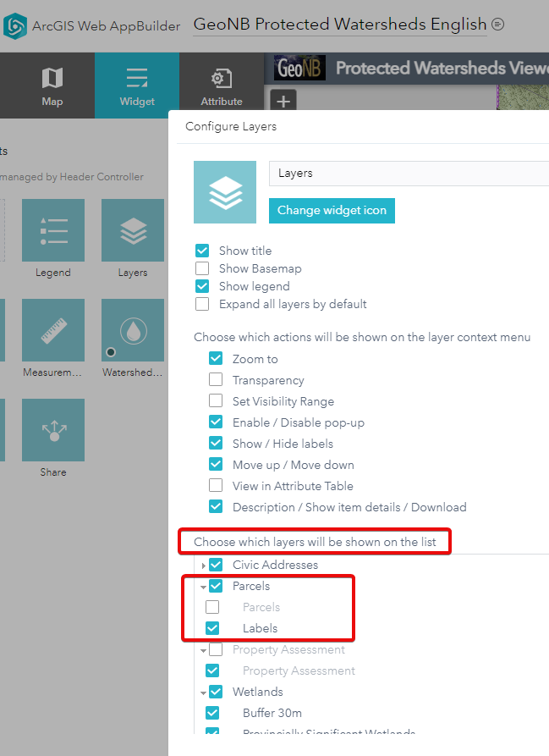The height and width of the screenshot is (756, 549).
Task: Uncheck the Wetlands group layer
Action: coord(216,692)
